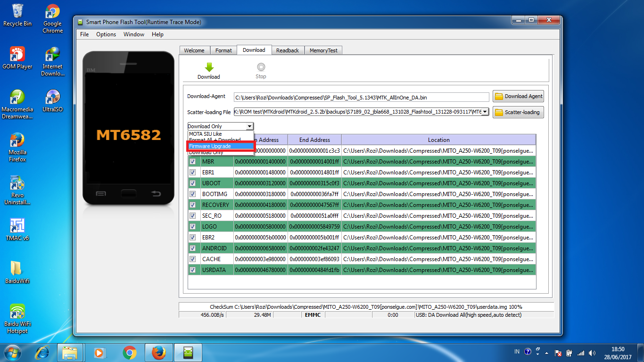This screenshot has height=362, width=644.
Task: Select the Mozilla Firefox desktop shortcut
Action: click(x=17, y=147)
